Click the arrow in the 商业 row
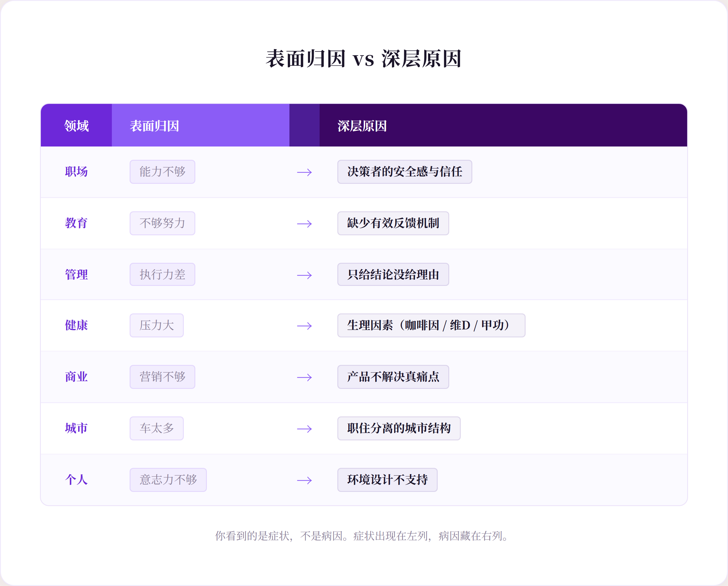This screenshot has height=586, width=728. (304, 377)
